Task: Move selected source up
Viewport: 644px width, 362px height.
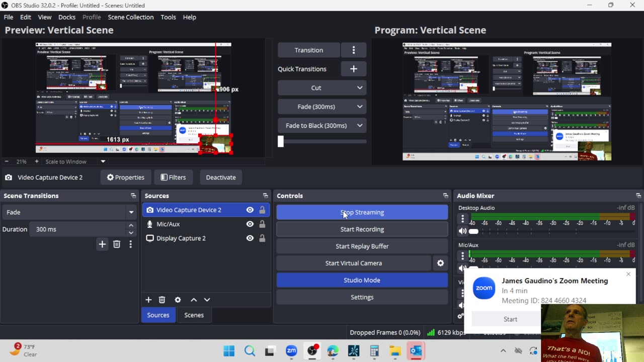Action: pyautogui.click(x=194, y=300)
